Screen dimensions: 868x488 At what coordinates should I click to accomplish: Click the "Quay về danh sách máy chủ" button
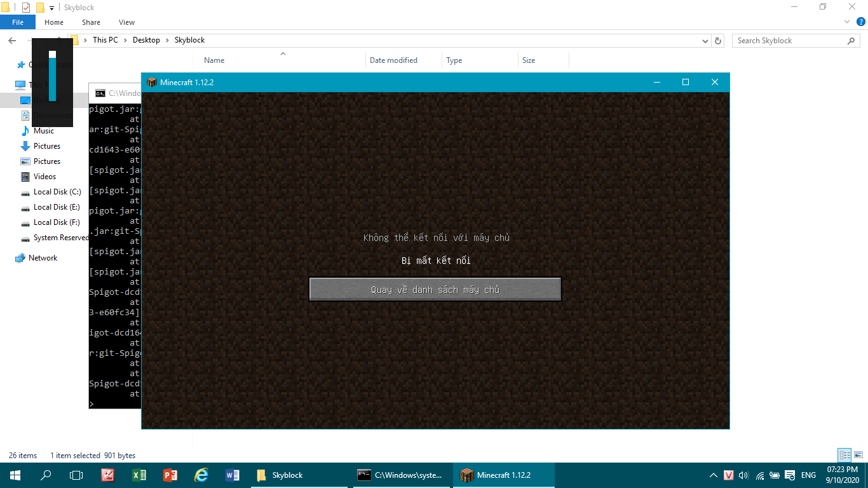pyautogui.click(x=435, y=289)
